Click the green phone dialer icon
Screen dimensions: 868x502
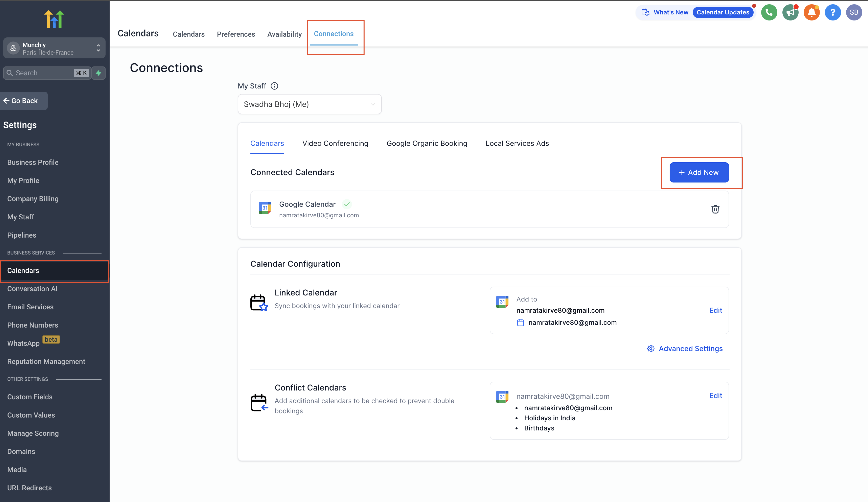769,13
